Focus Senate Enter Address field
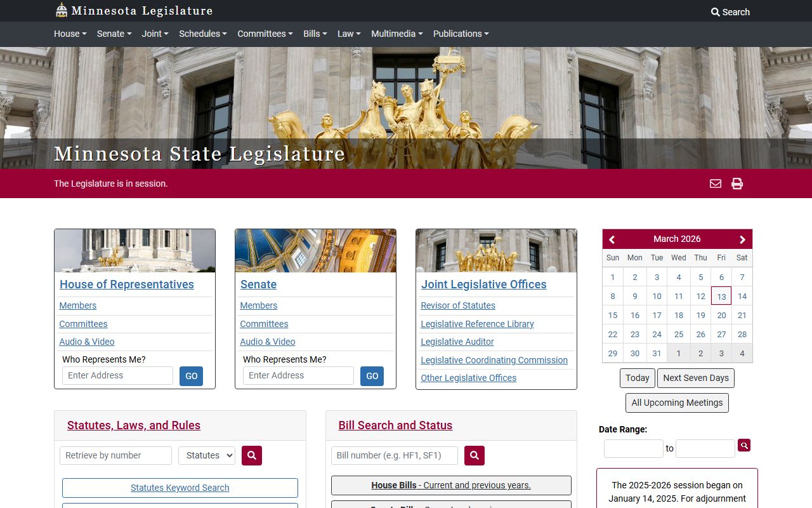 [298, 375]
